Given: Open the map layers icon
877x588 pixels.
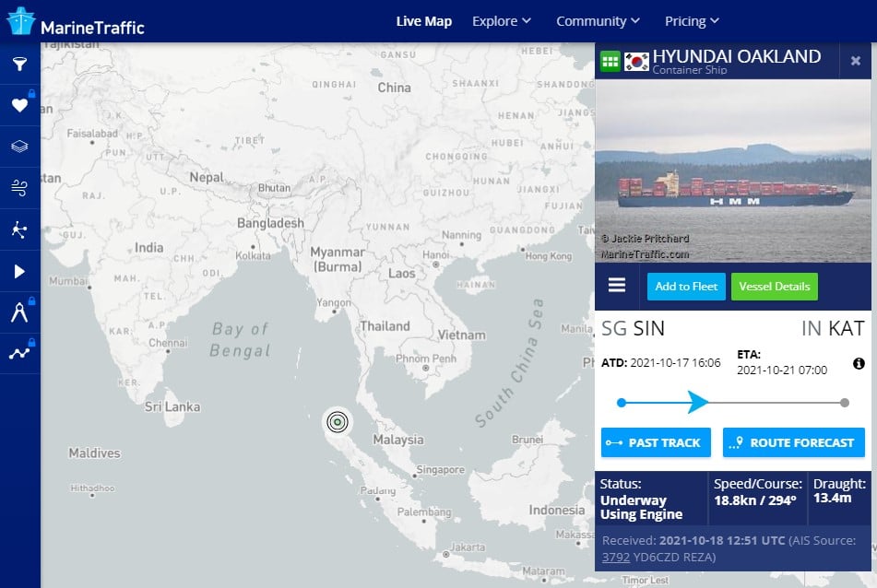Looking at the screenshot, I should (x=19, y=147).
